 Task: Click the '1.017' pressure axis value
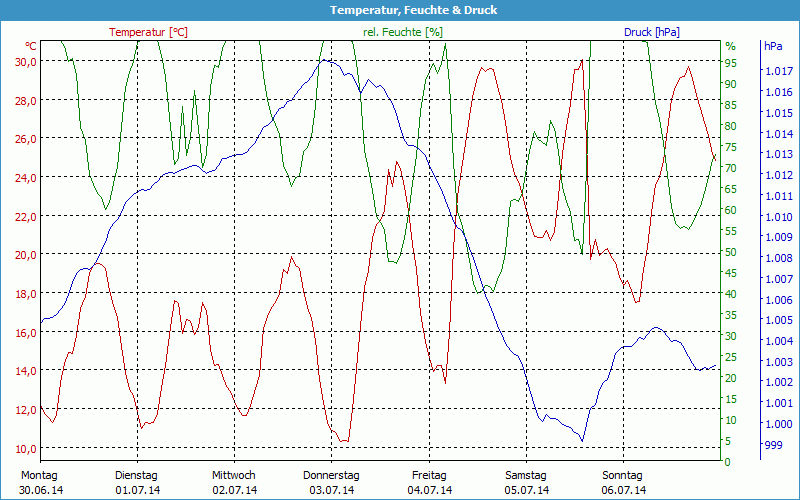[x=779, y=71]
